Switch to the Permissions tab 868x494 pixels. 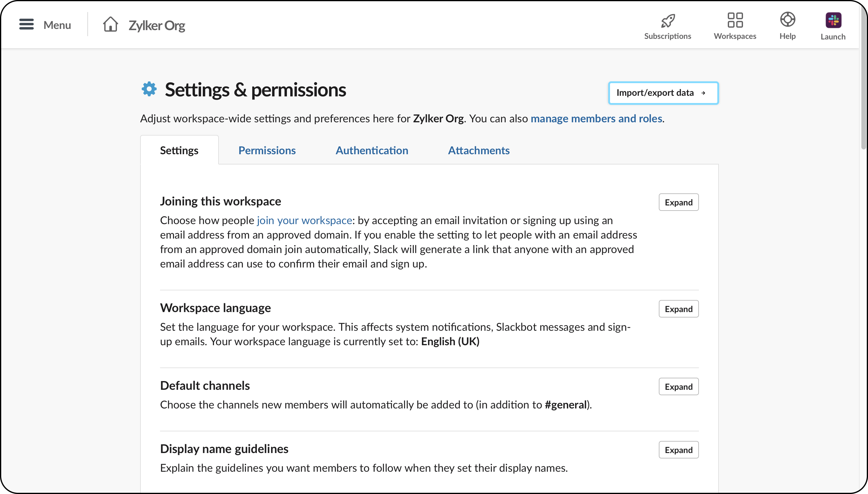click(x=267, y=150)
